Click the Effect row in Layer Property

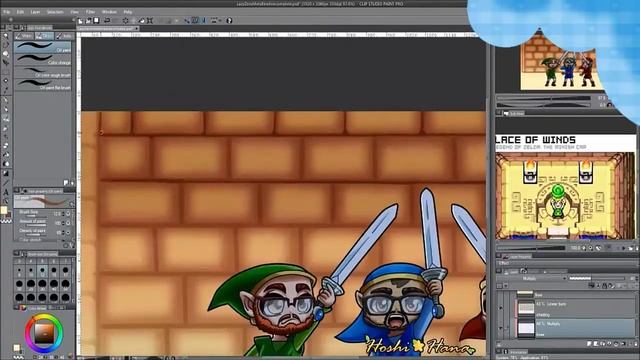click(x=565, y=263)
